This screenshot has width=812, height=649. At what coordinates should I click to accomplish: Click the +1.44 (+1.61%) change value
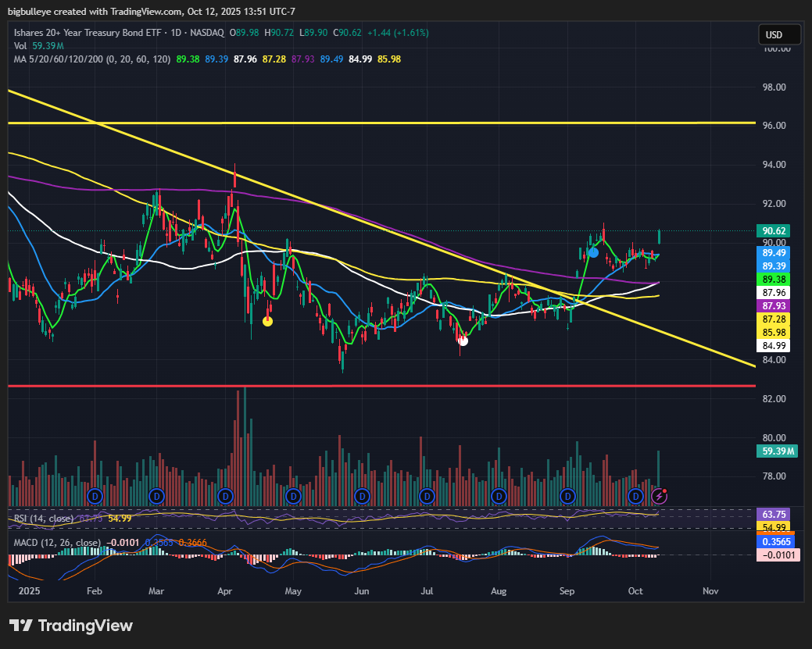(398, 33)
